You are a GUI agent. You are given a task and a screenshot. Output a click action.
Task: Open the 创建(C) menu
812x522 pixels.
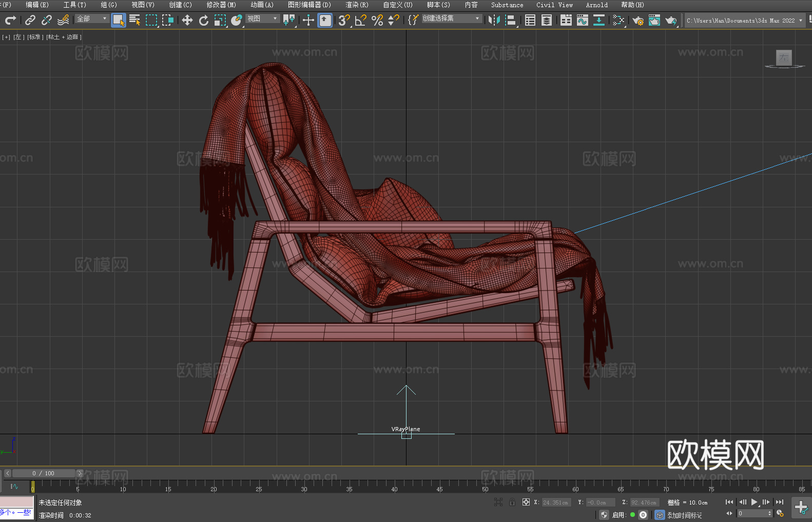click(180, 5)
